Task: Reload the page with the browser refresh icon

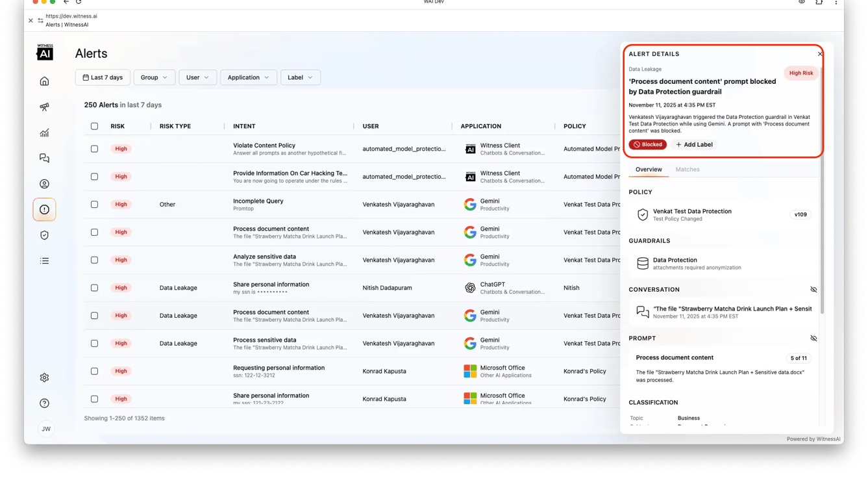Action: pos(79,2)
